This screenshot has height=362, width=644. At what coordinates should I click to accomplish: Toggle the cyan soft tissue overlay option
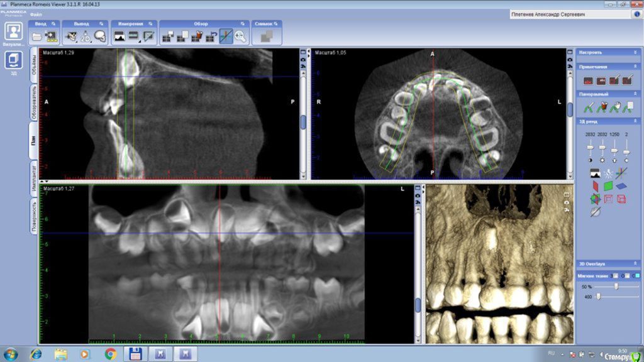pyautogui.click(x=636, y=276)
